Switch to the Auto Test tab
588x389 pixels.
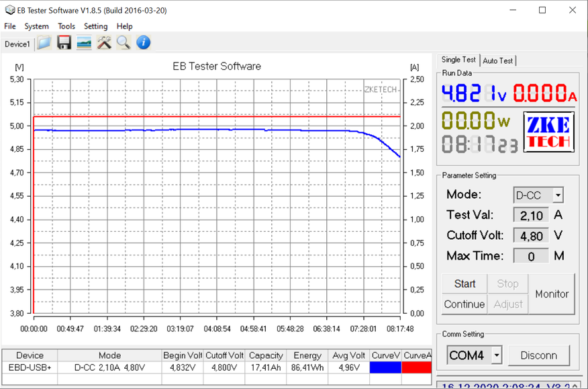pos(497,60)
